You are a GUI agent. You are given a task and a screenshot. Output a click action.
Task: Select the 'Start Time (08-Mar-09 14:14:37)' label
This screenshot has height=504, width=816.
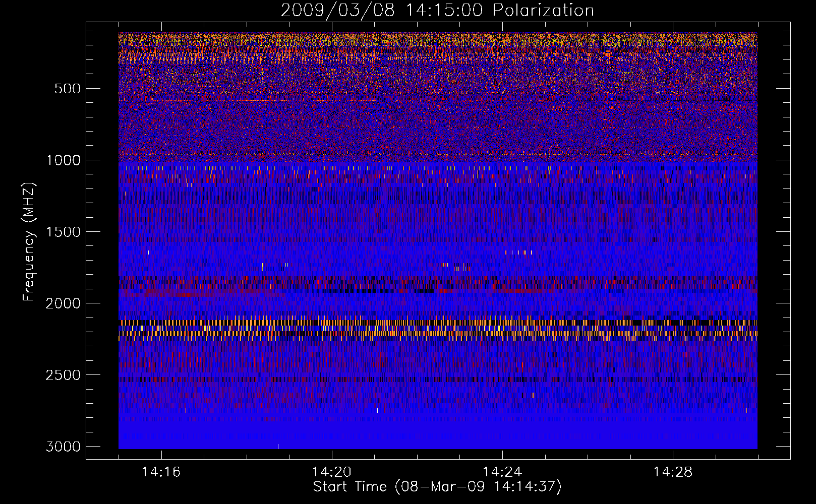point(437,487)
